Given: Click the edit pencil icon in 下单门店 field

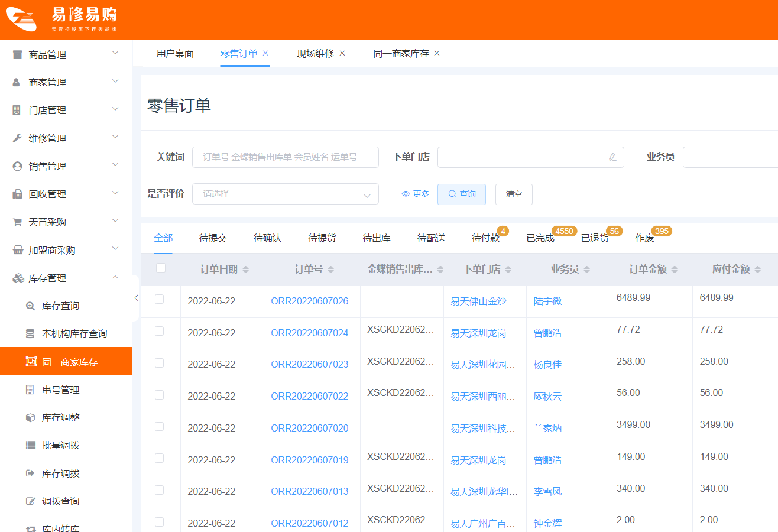Looking at the screenshot, I should coord(612,157).
